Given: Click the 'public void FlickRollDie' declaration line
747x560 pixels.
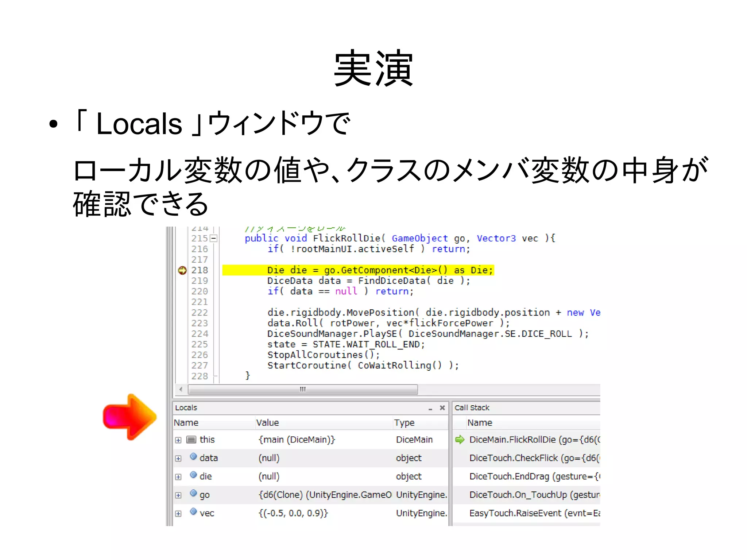Looking at the screenshot, I should click(400, 239).
